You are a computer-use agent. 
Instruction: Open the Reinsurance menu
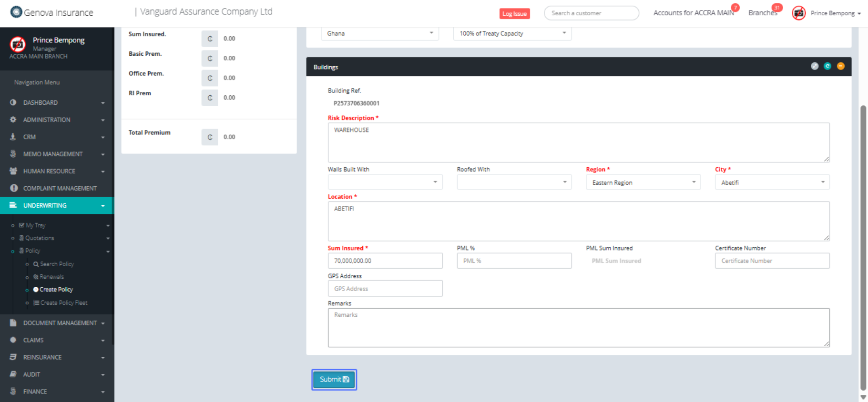(x=42, y=357)
